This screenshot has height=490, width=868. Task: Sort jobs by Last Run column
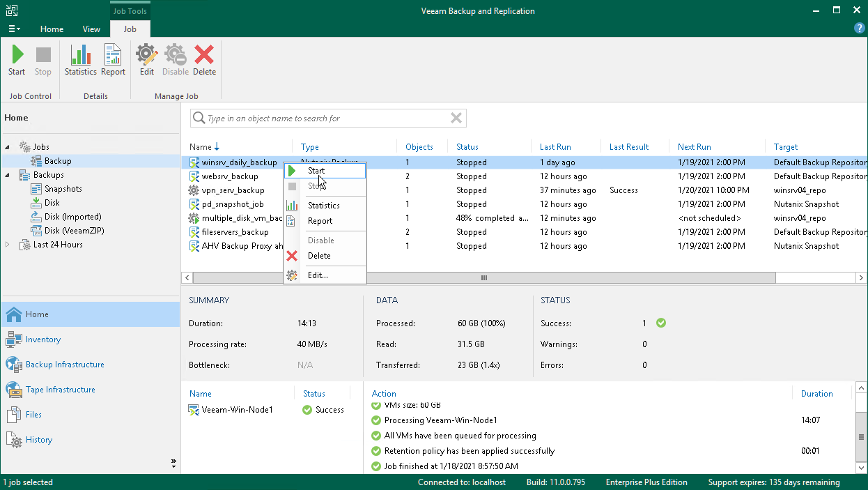(x=555, y=147)
